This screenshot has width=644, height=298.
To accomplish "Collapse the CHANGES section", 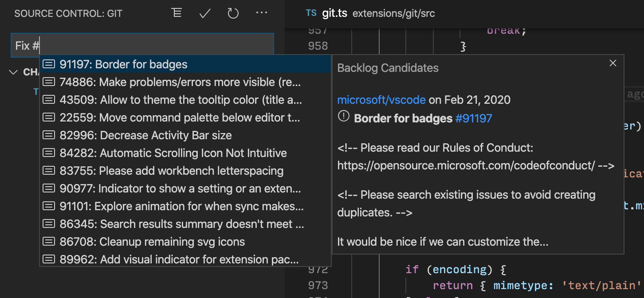I will pyautogui.click(x=13, y=72).
